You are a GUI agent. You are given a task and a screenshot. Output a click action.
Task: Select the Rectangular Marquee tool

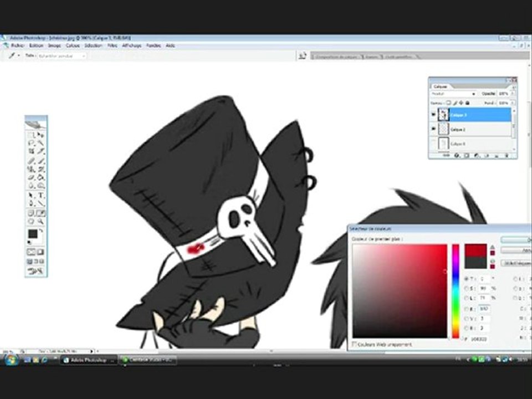point(32,135)
